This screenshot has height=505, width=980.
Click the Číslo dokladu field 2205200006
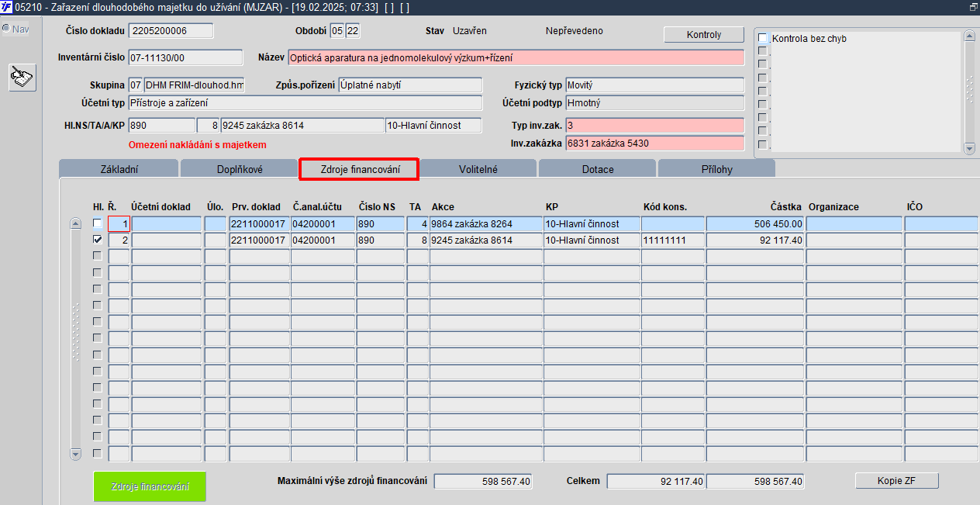point(171,31)
